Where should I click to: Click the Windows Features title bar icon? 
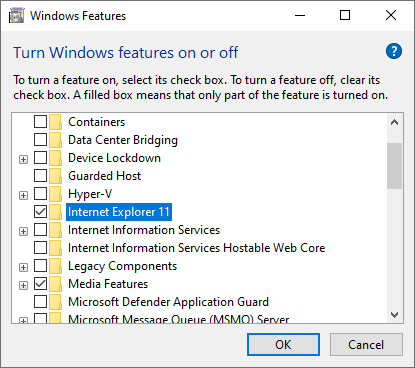click(17, 16)
